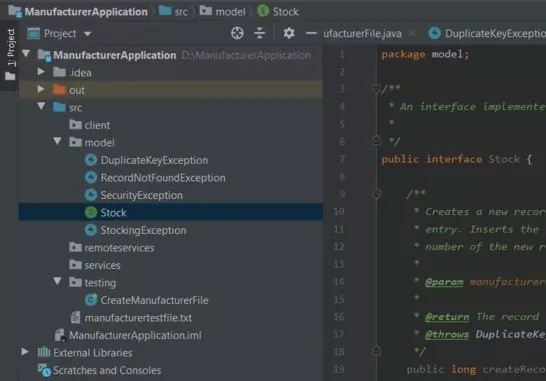Click the green Stock interface icon
The image size is (546, 381).
coord(91,212)
